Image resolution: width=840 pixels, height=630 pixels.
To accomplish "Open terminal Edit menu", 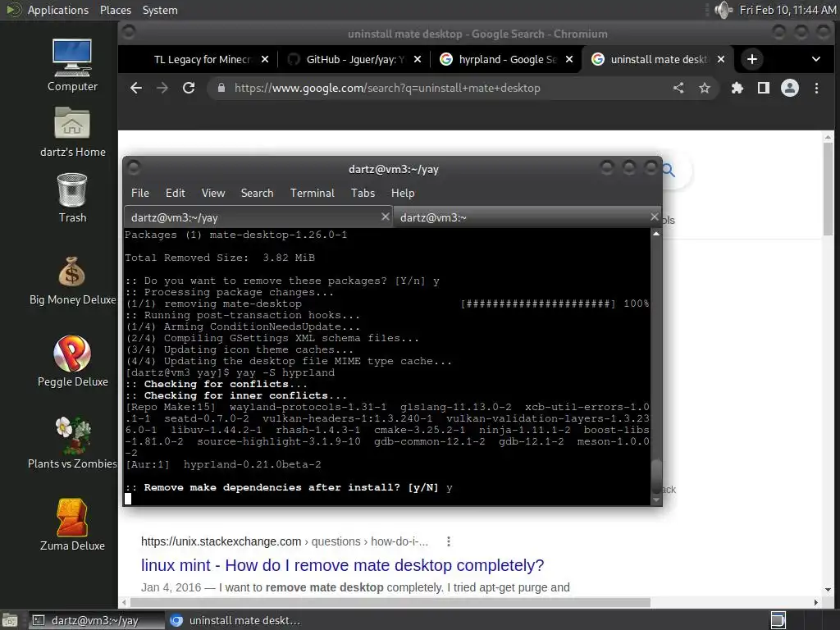I will coord(176,193).
